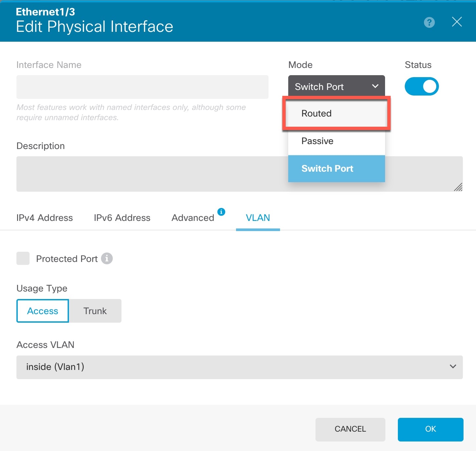
Task: Click the Description field resize handle
Action: point(458,187)
